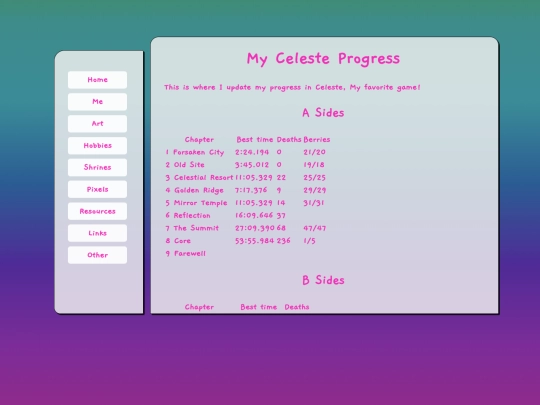Open the Pixels page
540x405 pixels.
(x=97, y=189)
